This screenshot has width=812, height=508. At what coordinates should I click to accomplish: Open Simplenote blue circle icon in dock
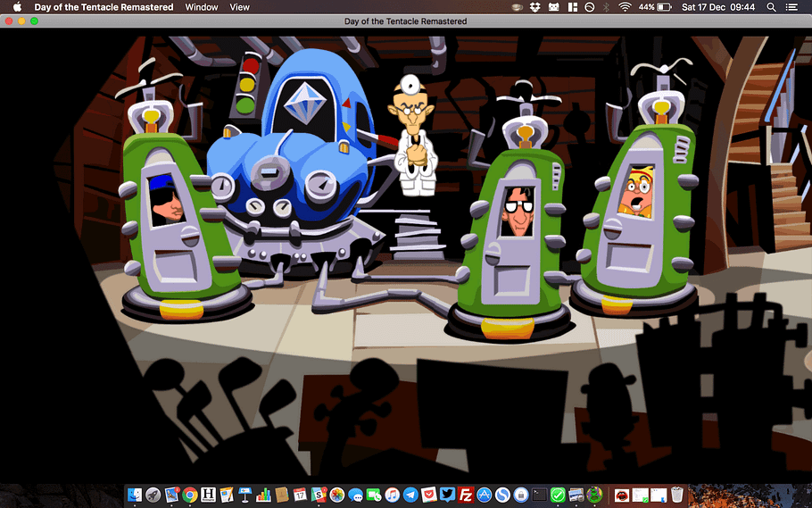click(502, 495)
